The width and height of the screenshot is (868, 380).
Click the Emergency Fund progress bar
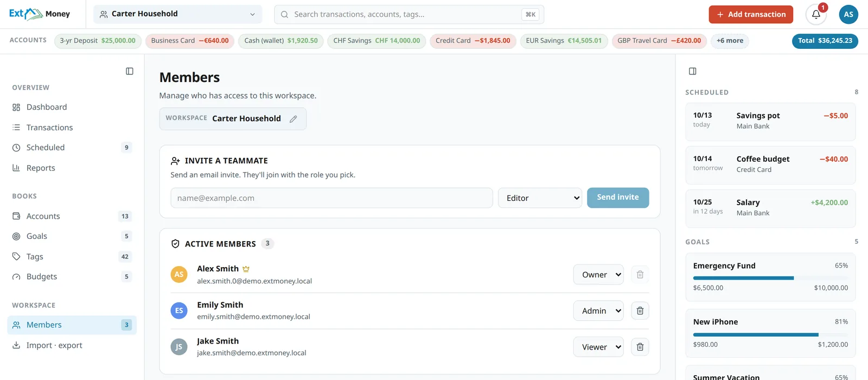770,278
